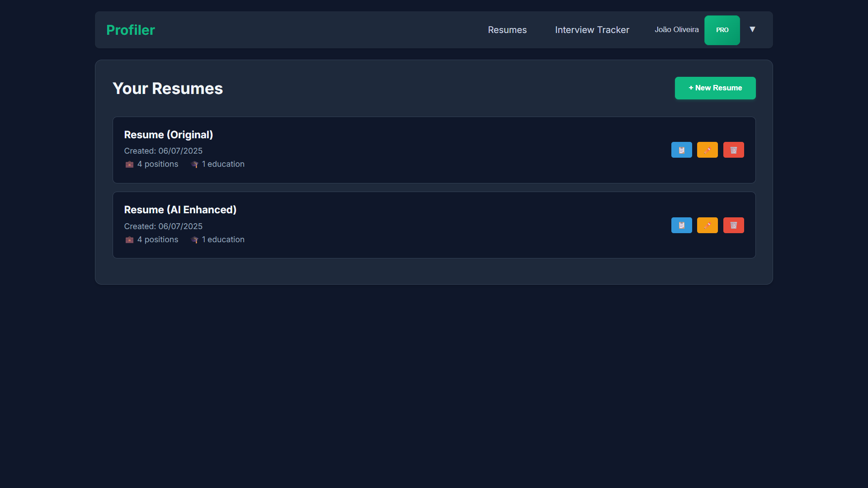This screenshot has height=488, width=868.
Task: Create a resume with + New Resume
Action: coord(715,88)
